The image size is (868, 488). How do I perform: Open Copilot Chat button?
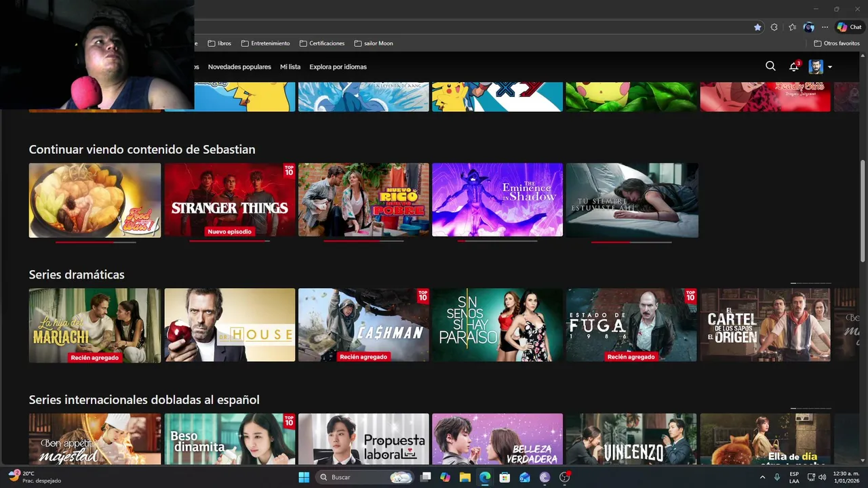(849, 27)
